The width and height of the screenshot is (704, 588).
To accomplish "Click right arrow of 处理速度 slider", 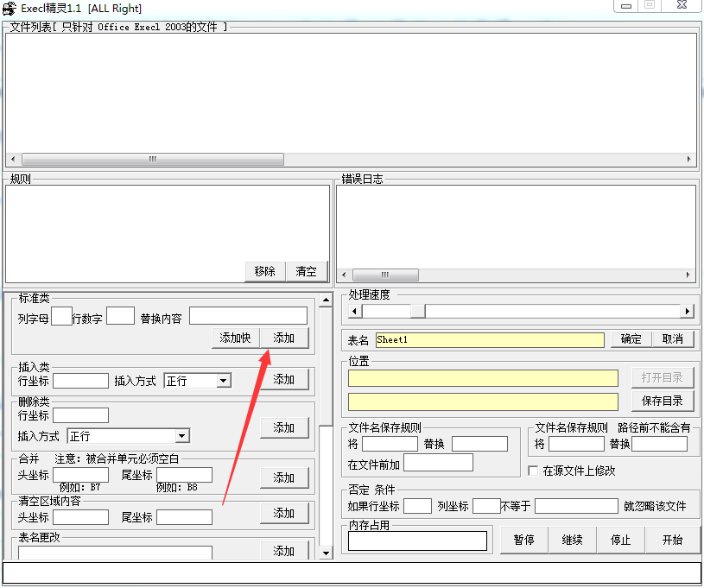I will coord(687,311).
